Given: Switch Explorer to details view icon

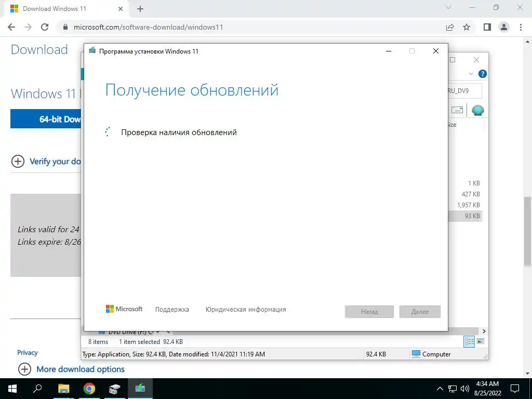Looking at the screenshot, I should [x=469, y=342].
